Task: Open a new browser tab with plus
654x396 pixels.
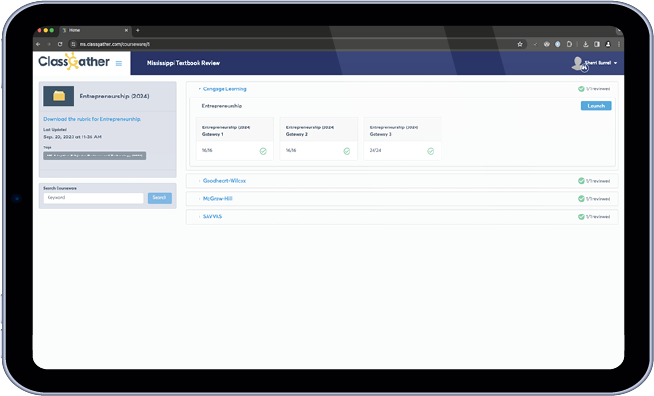Action: 138,30
